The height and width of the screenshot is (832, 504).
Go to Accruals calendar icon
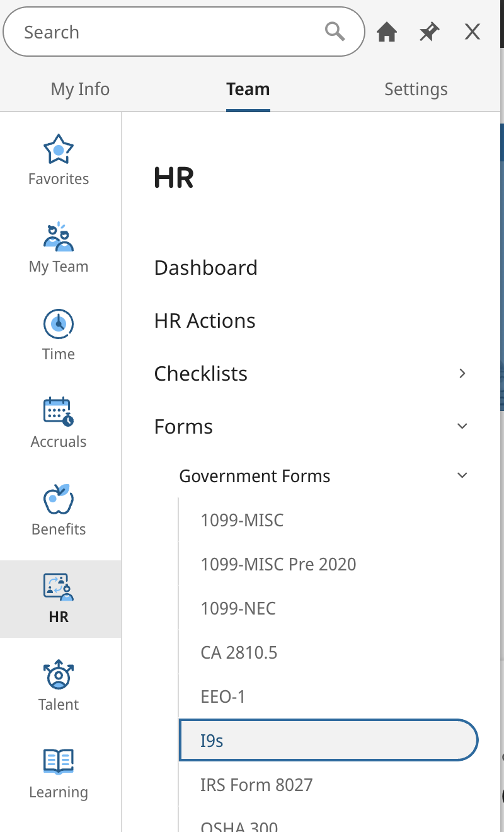59,412
